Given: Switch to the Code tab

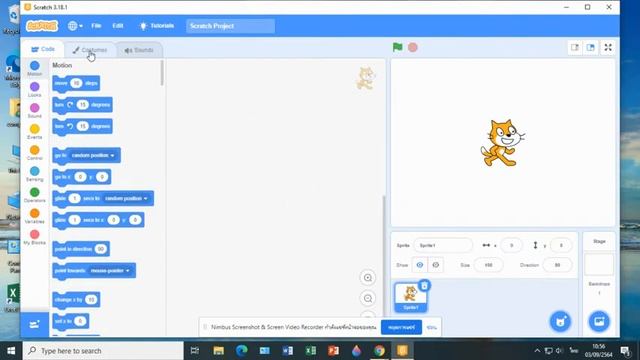Looking at the screenshot, I should [x=43, y=49].
